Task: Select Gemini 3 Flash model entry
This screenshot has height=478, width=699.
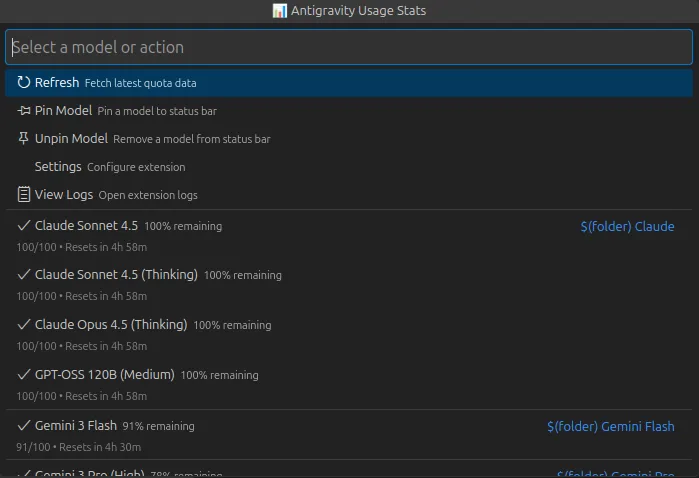Action: coord(349,435)
